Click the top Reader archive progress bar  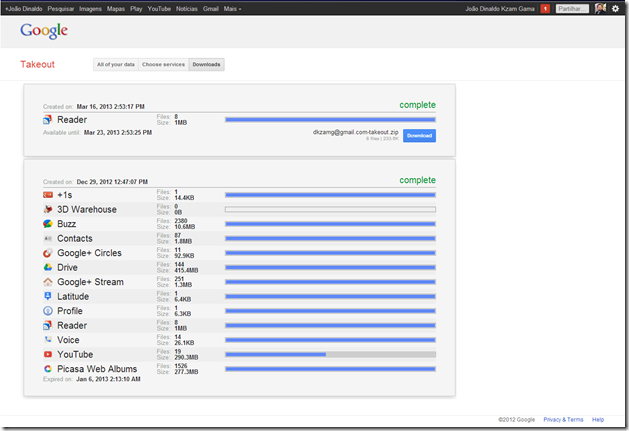coord(330,120)
